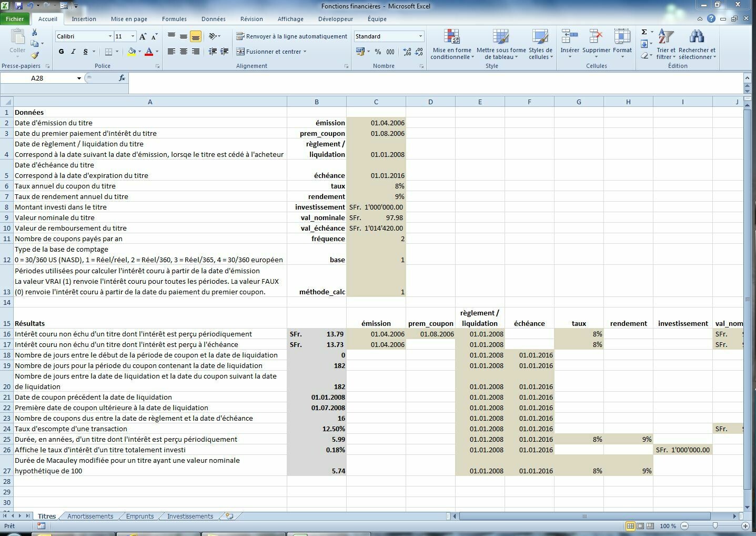Open the Standard number format dropdown

coord(420,36)
